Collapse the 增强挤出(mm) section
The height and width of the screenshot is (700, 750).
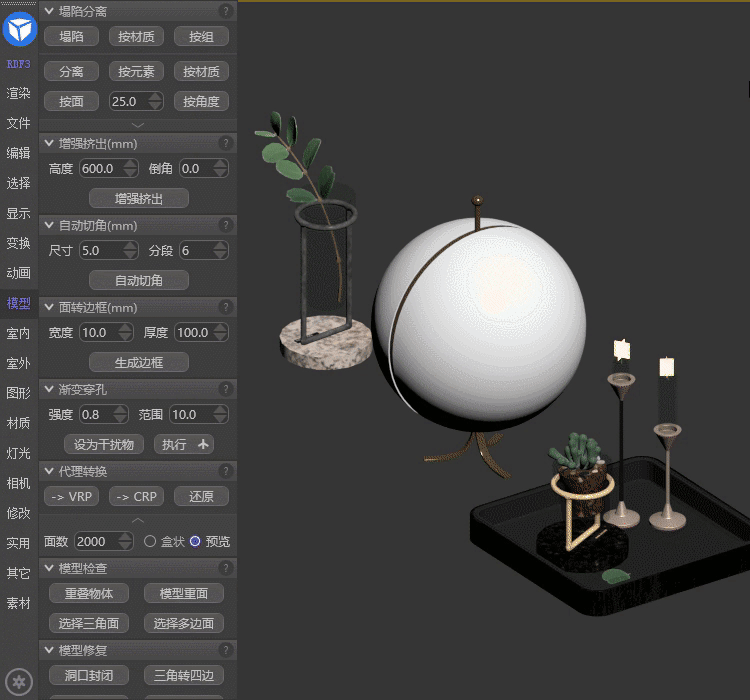[x=49, y=143]
